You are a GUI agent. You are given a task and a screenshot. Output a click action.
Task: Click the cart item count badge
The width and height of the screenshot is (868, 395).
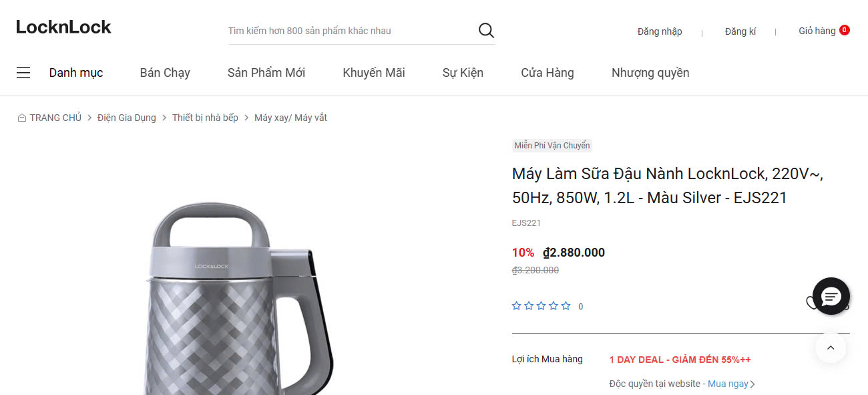point(845,30)
